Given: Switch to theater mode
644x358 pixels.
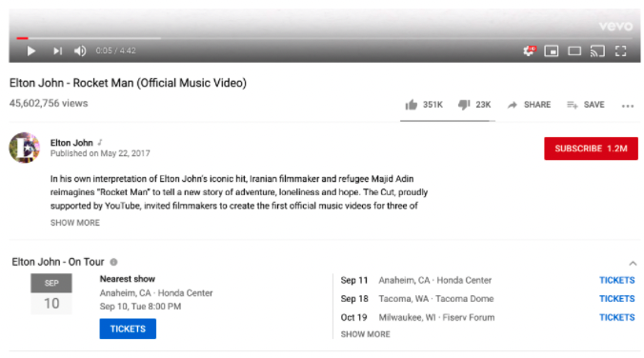Looking at the screenshot, I should (x=574, y=50).
